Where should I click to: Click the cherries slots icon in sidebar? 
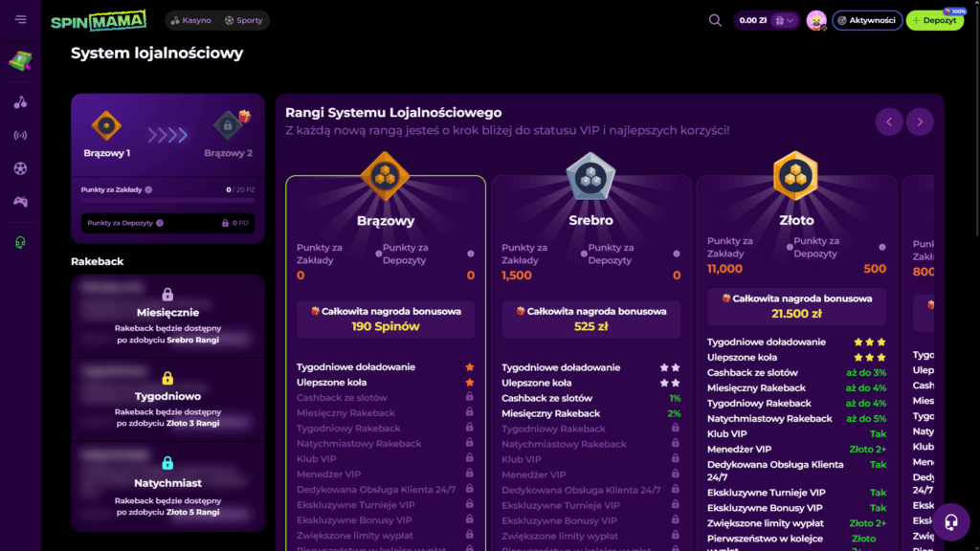(20, 102)
